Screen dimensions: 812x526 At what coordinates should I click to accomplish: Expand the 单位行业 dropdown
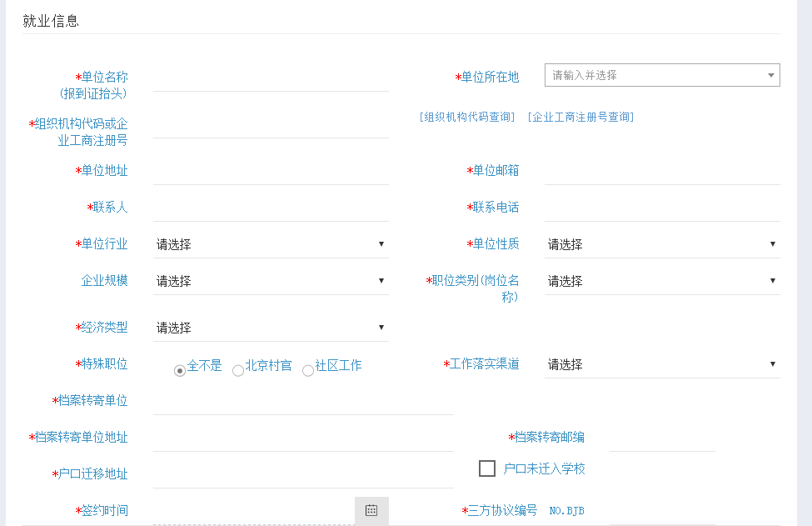(x=271, y=244)
